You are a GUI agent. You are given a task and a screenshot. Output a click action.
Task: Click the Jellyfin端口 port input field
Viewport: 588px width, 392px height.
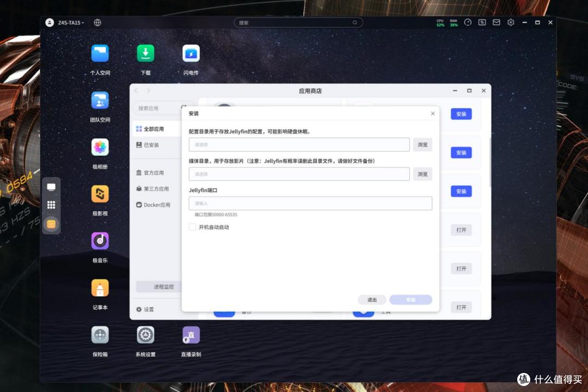310,203
